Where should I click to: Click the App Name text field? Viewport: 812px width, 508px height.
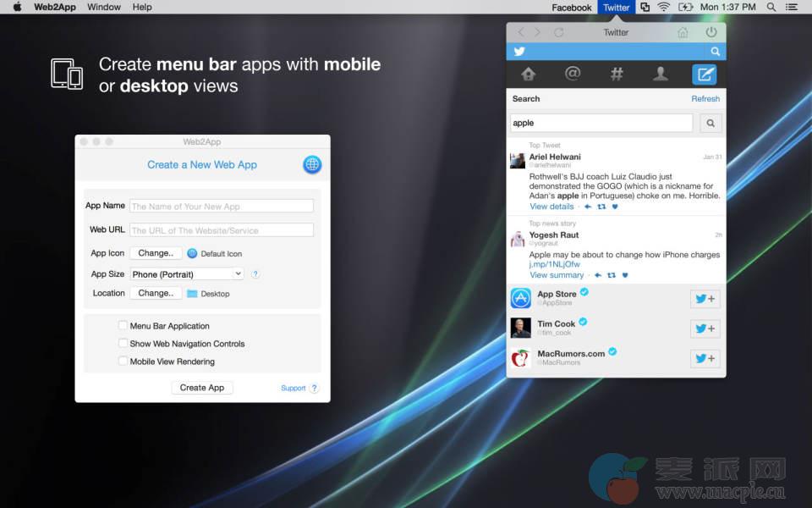click(x=222, y=206)
